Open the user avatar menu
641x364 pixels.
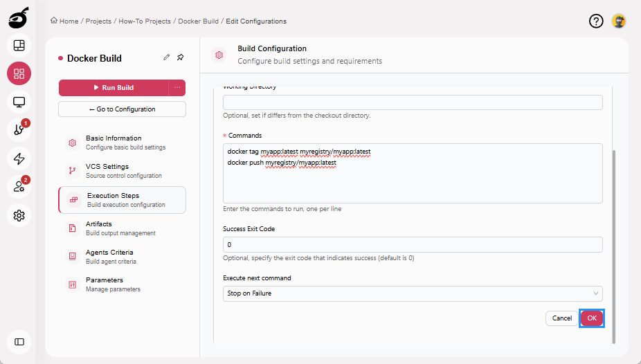619,21
